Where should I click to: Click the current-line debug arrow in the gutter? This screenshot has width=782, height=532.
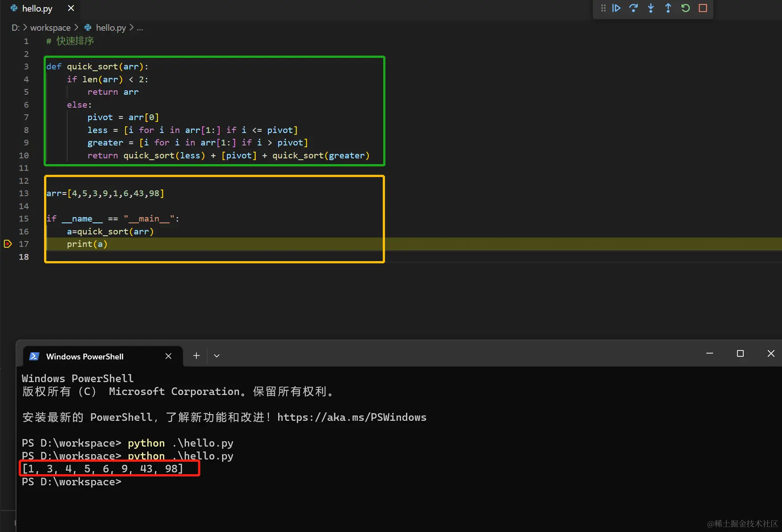click(8, 244)
